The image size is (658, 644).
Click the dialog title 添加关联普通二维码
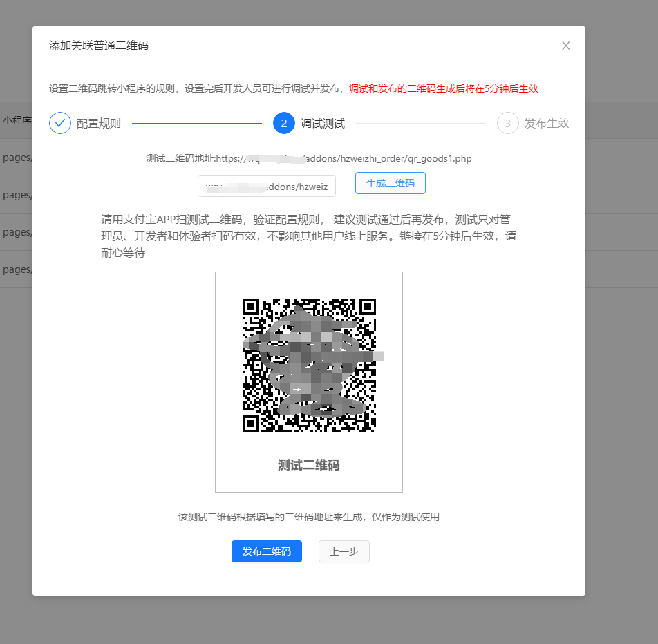coord(99,46)
